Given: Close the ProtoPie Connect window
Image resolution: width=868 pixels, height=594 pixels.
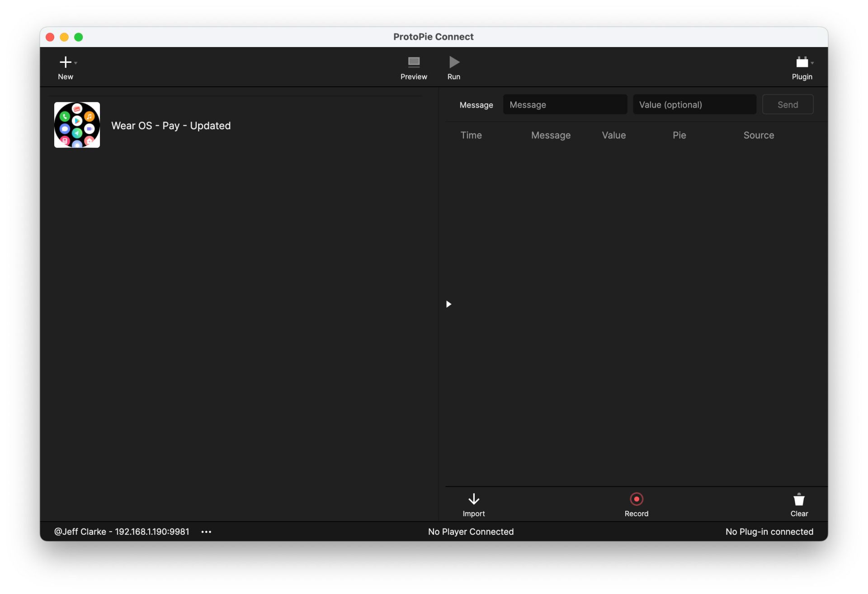Looking at the screenshot, I should tap(50, 37).
